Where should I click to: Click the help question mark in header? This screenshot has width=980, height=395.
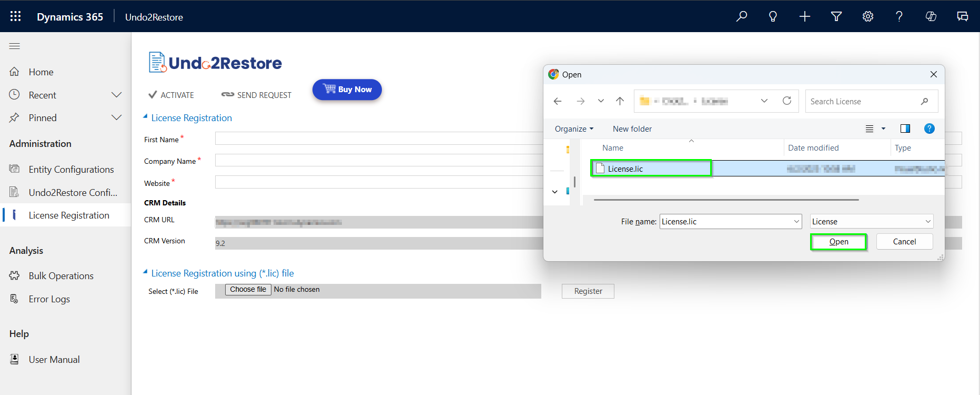pyautogui.click(x=899, y=16)
